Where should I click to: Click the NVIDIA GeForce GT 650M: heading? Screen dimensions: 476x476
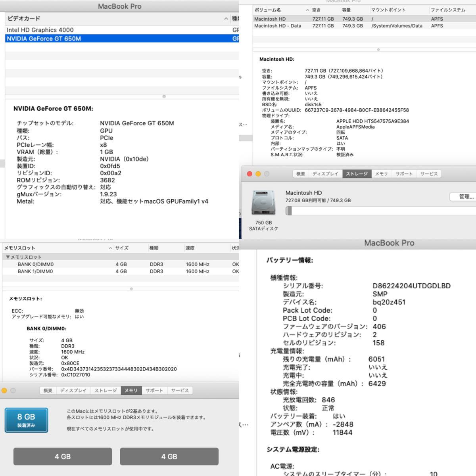click(53, 108)
